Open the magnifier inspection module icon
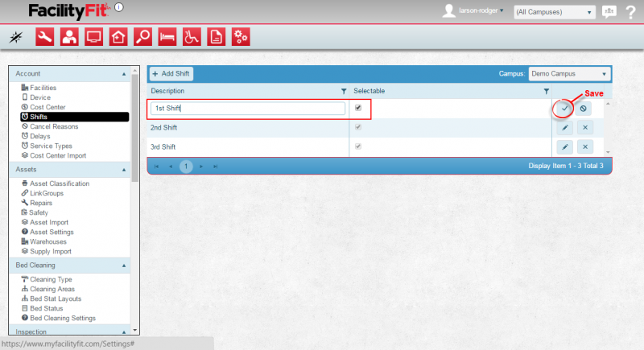 coord(143,37)
